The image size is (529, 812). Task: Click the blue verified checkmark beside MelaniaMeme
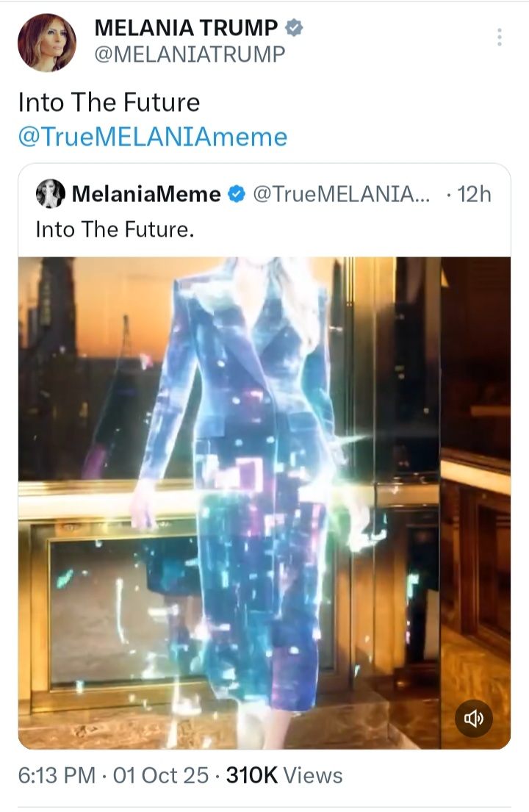237,194
